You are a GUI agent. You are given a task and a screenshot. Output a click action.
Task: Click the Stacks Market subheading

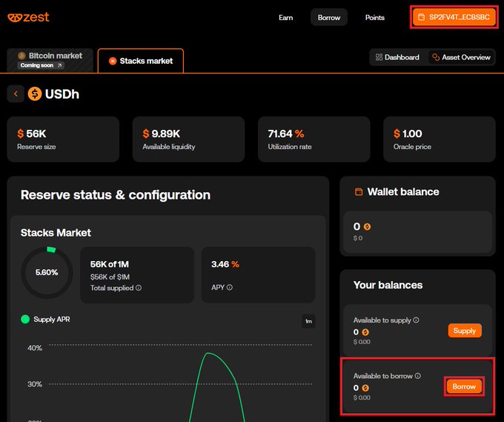[x=56, y=233]
